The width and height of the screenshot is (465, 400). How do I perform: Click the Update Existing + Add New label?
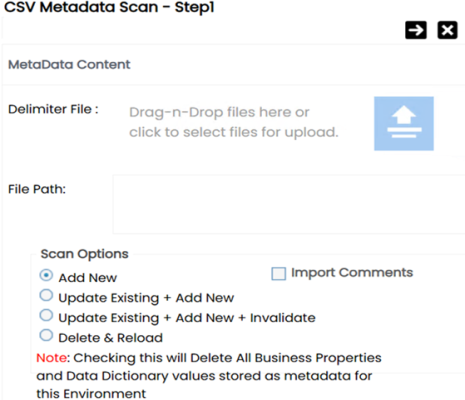[x=146, y=298]
